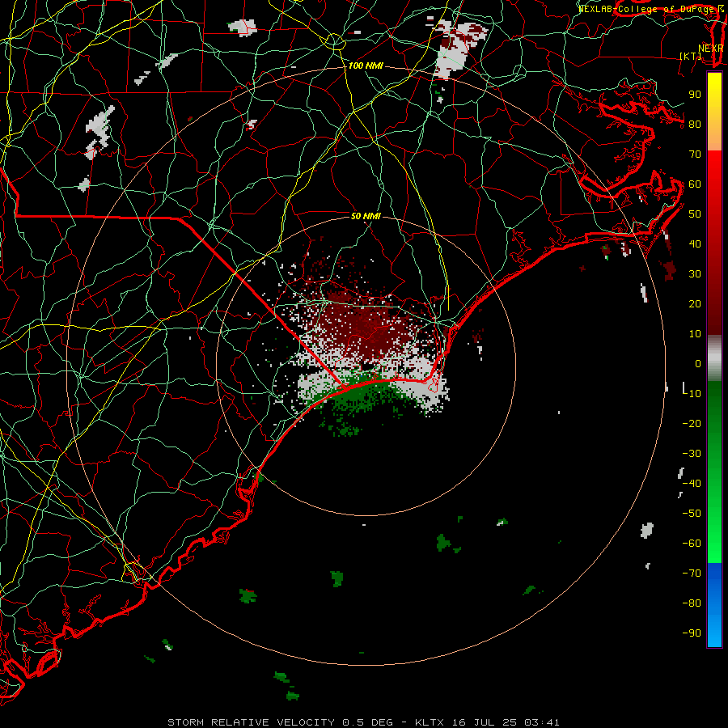
Task: Click the "NEXLAB-College of DuPage" header text
Action: point(645,9)
